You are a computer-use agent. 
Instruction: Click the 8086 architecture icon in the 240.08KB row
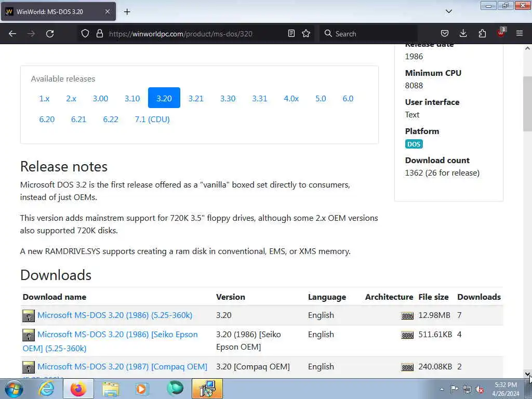(407, 367)
